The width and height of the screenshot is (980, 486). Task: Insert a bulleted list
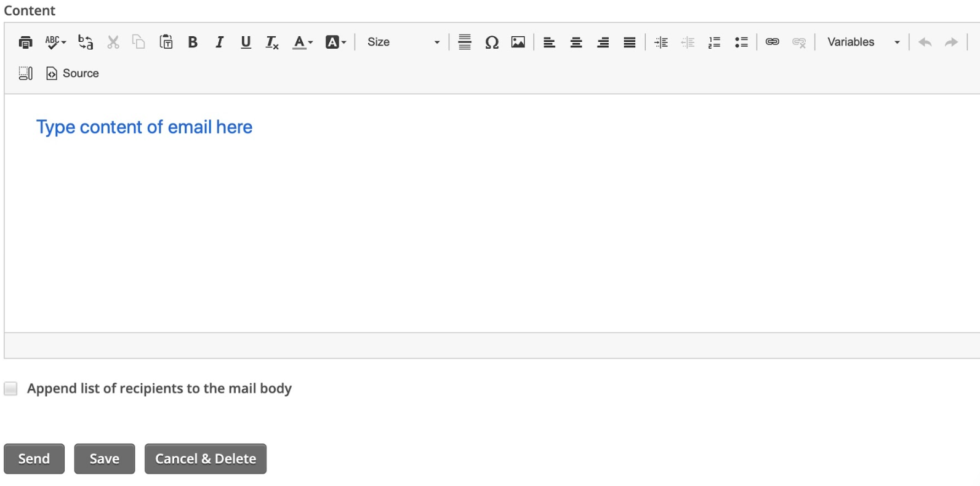tap(741, 42)
